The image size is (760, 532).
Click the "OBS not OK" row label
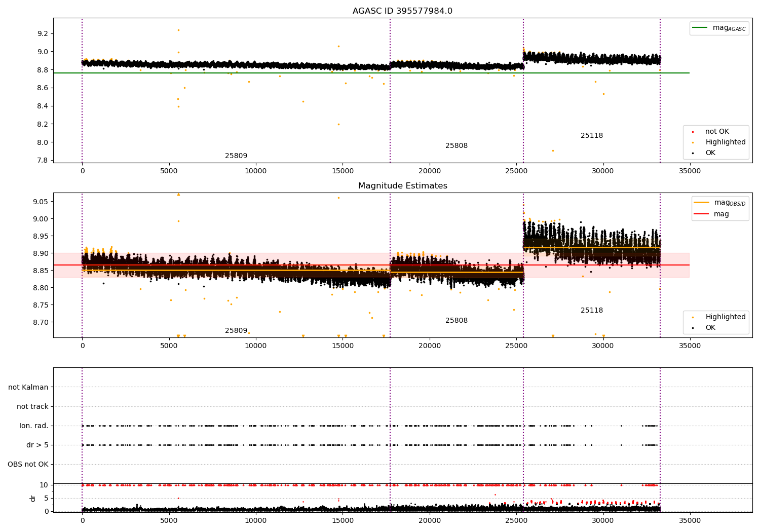coord(28,464)
